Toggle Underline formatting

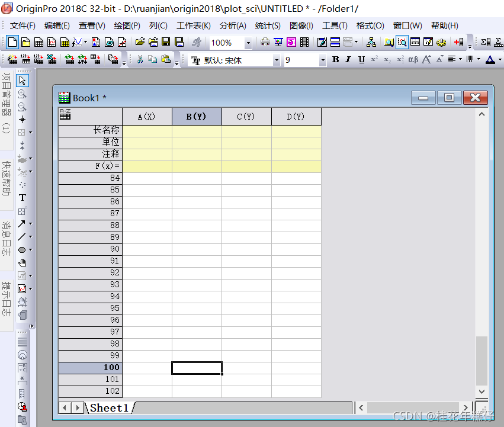click(362, 59)
